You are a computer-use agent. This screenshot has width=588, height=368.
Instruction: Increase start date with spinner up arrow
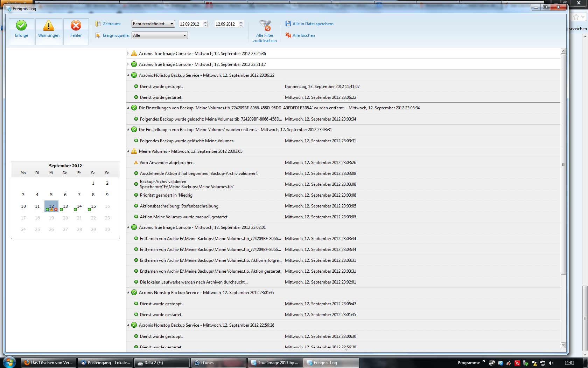click(205, 22)
